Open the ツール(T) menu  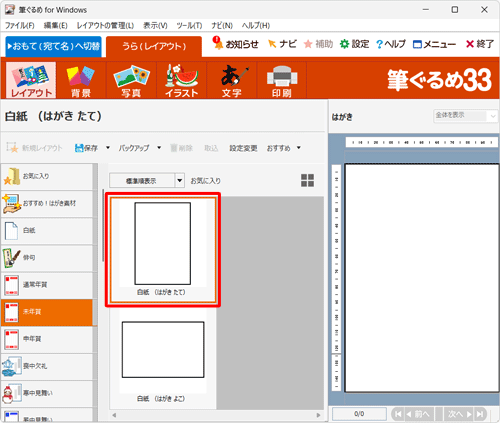189,25
